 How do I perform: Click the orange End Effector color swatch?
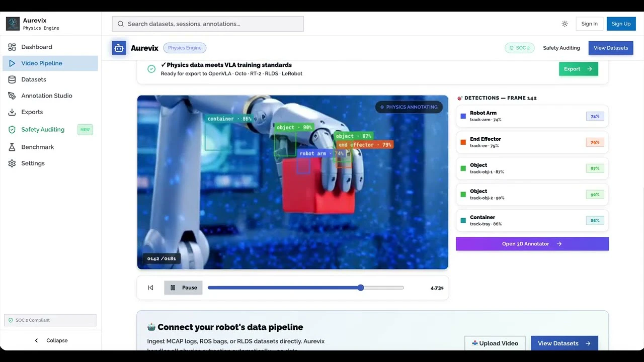463,142
